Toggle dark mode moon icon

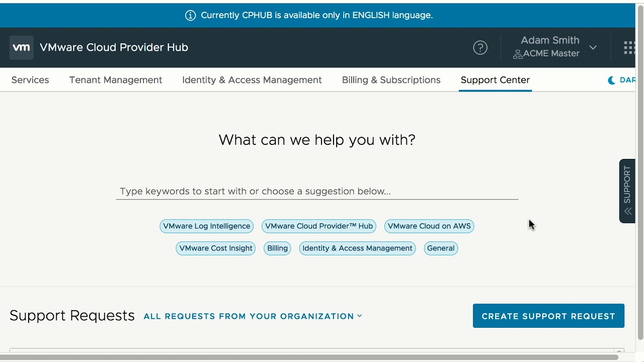(x=612, y=80)
